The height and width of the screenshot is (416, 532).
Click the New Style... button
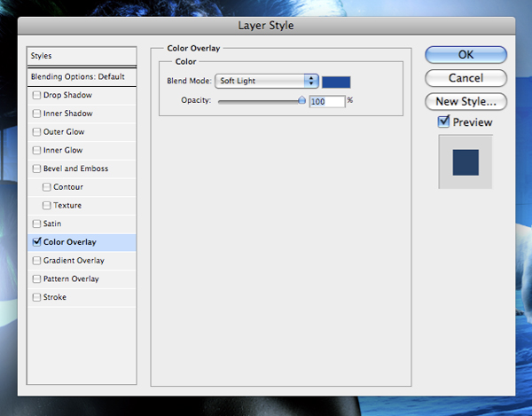465,101
